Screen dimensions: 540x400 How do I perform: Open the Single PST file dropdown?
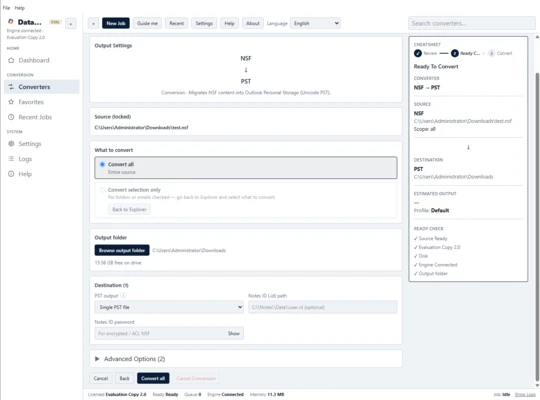pyautogui.click(x=169, y=307)
